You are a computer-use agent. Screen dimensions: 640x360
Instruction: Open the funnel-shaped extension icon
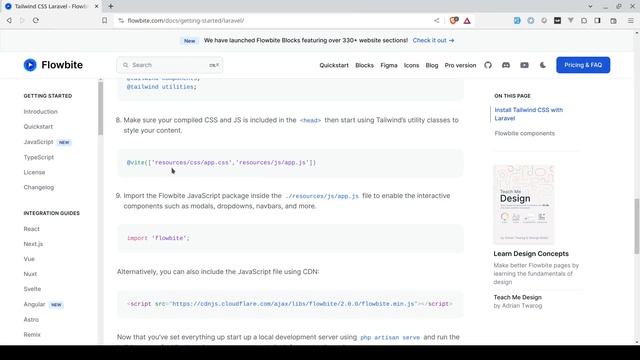point(571,20)
